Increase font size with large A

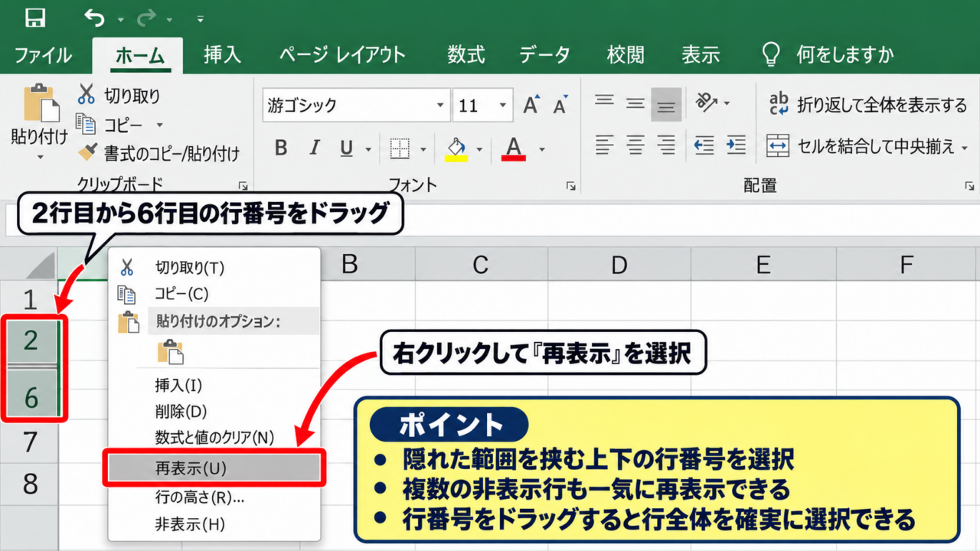531,106
